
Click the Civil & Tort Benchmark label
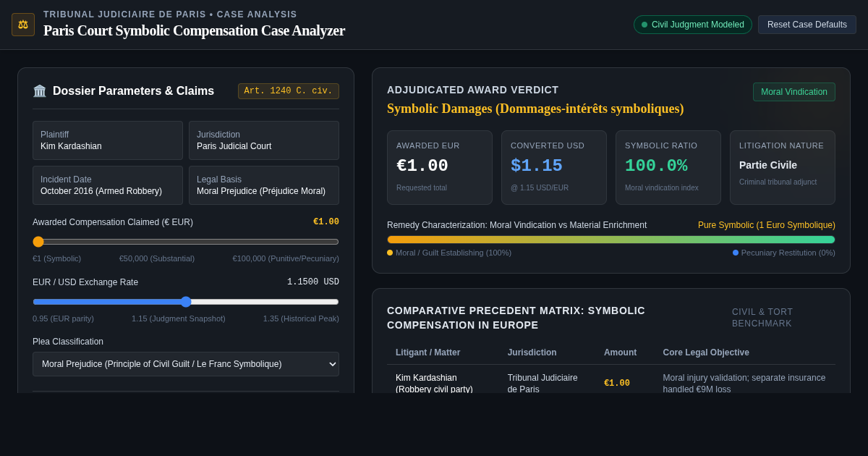click(762, 318)
